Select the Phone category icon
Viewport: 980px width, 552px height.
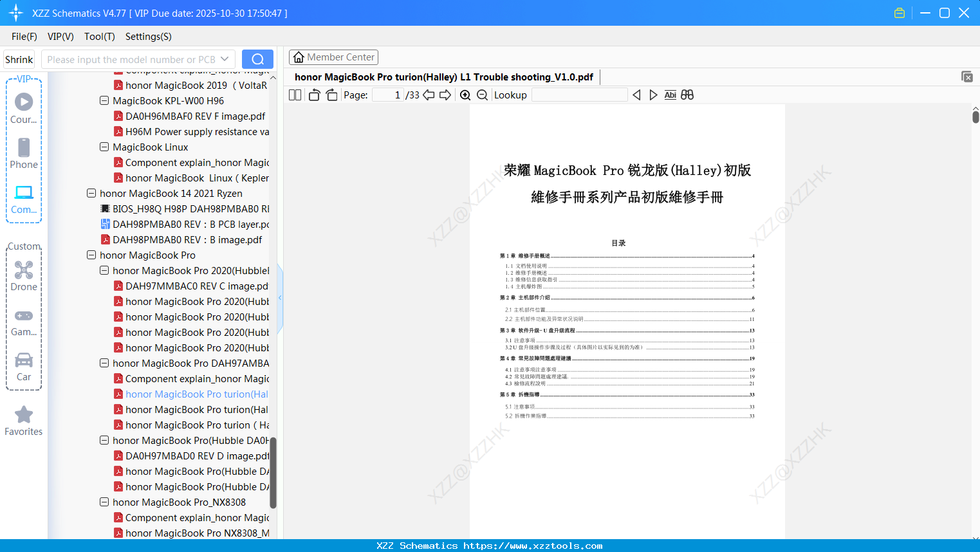[x=24, y=153]
